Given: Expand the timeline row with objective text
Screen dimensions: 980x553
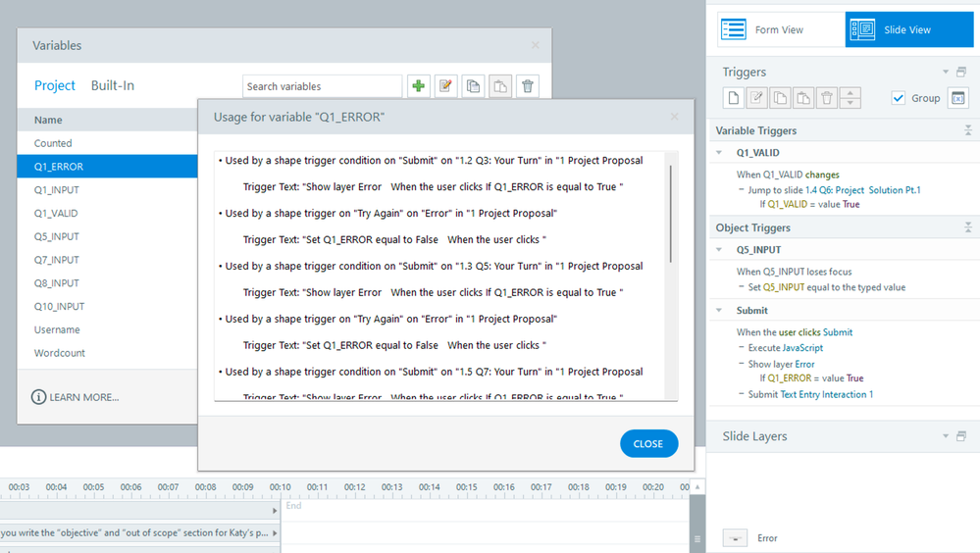Looking at the screenshot, I should pos(275,533).
